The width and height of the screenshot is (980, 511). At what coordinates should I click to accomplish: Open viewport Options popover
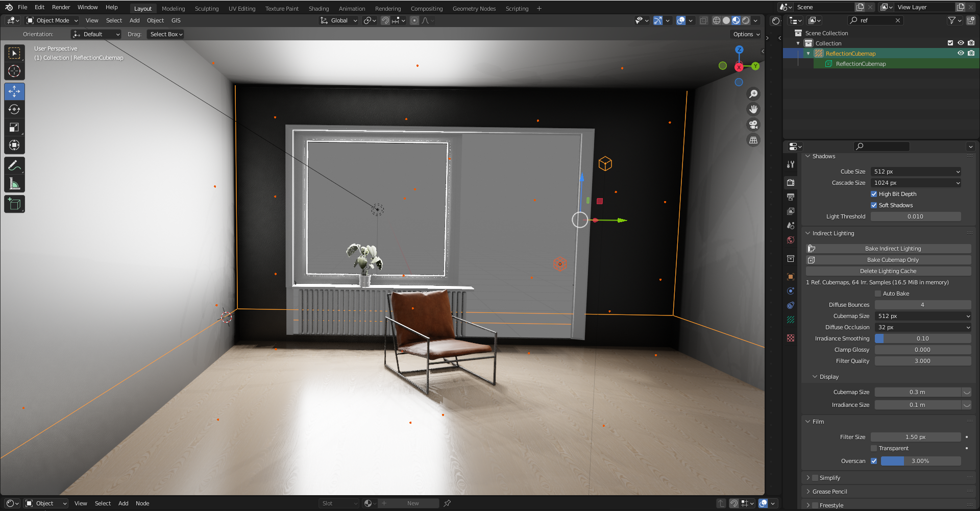(x=746, y=34)
